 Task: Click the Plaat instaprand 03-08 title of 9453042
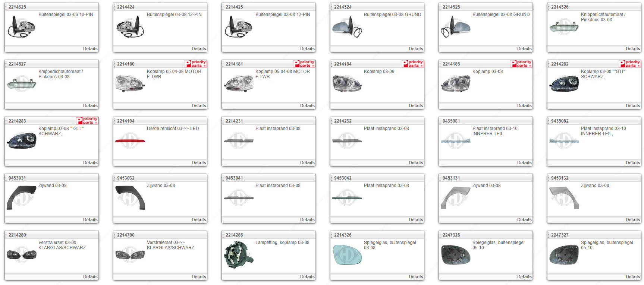[386, 186]
